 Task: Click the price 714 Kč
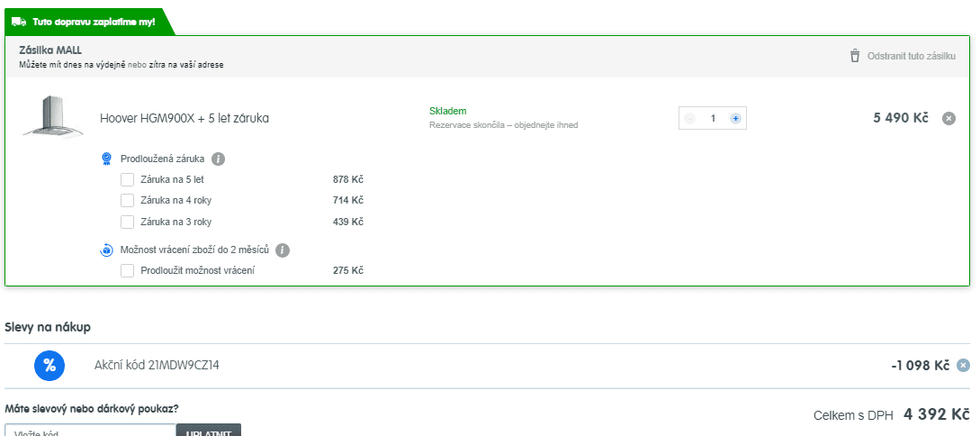pyautogui.click(x=348, y=200)
